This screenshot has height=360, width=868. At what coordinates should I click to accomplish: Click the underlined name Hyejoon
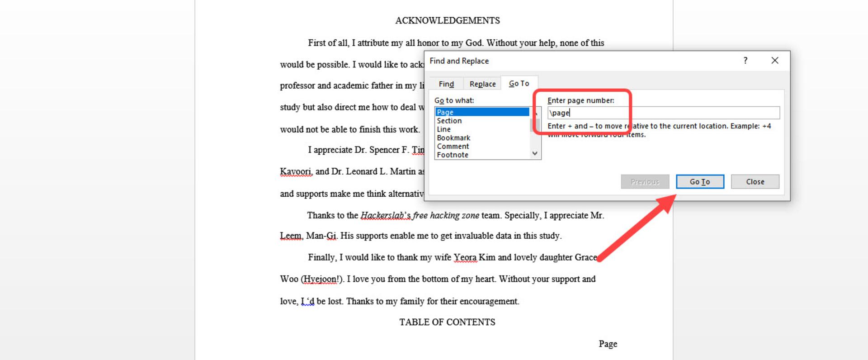pyautogui.click(x=320, y=279)
